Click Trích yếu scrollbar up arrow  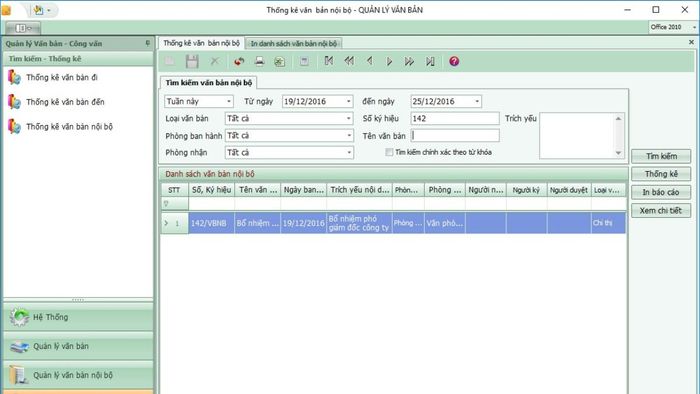[x=618, y=118]
